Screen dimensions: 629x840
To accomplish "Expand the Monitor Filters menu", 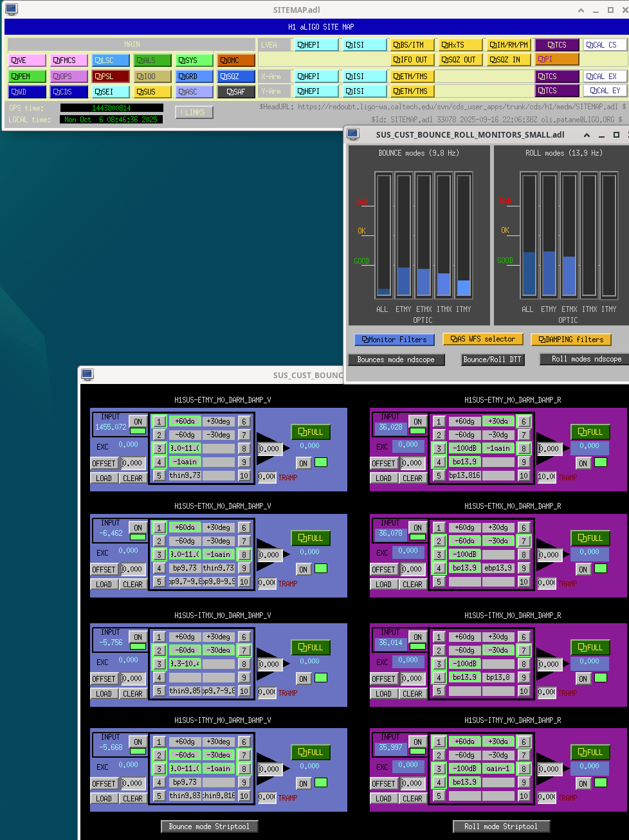I will 394,340.
